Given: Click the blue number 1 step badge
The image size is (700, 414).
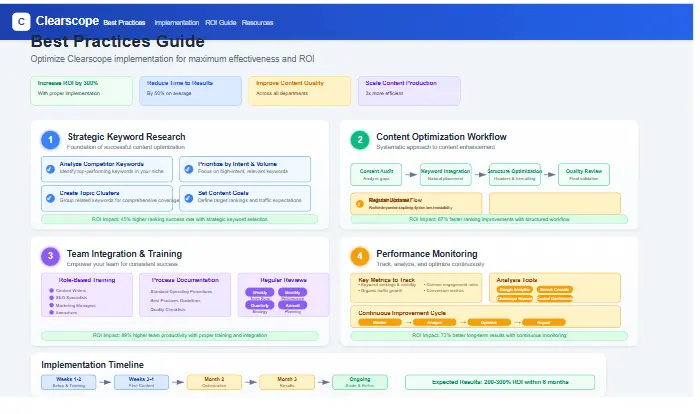Looking at the screenshot, I should [x=50, y=140].
